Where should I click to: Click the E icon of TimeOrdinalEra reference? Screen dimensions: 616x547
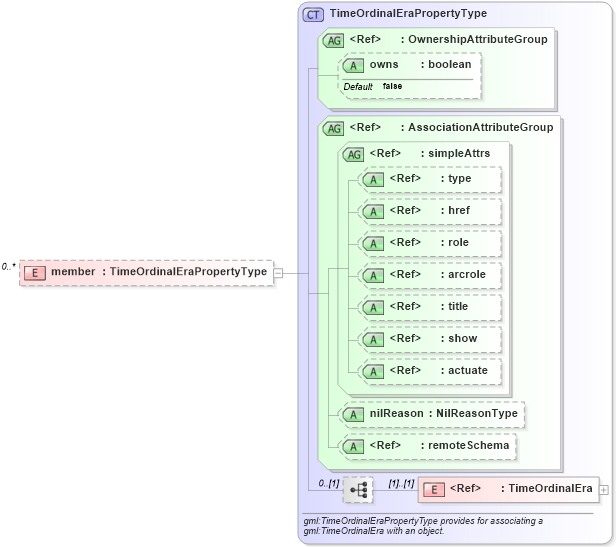[x=434, y=490]
